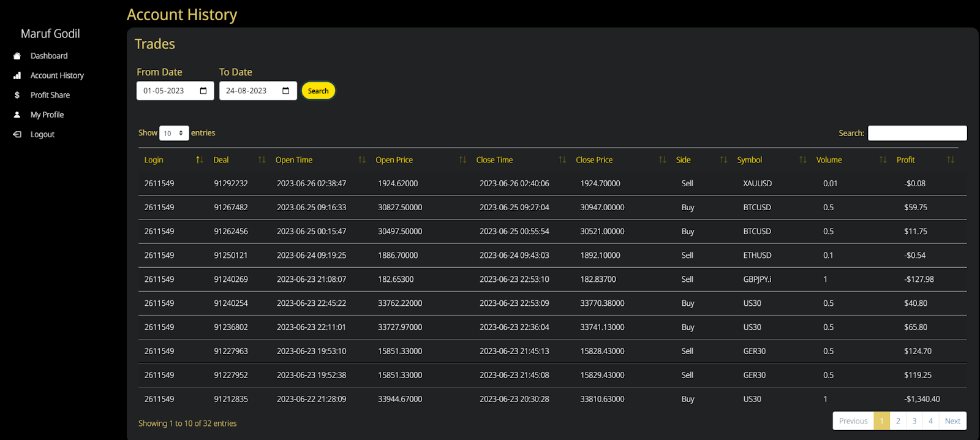Click the GBPJPY.i symbol cell
Image resolution: width=980 pixels, height=440 pixels.
point(757,279)
